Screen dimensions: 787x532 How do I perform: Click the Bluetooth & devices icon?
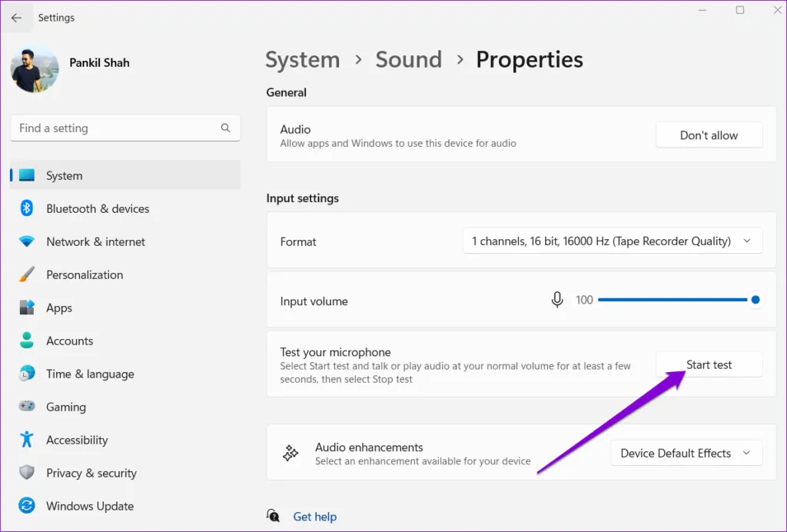pyautogui.click(x=27, y=208)
